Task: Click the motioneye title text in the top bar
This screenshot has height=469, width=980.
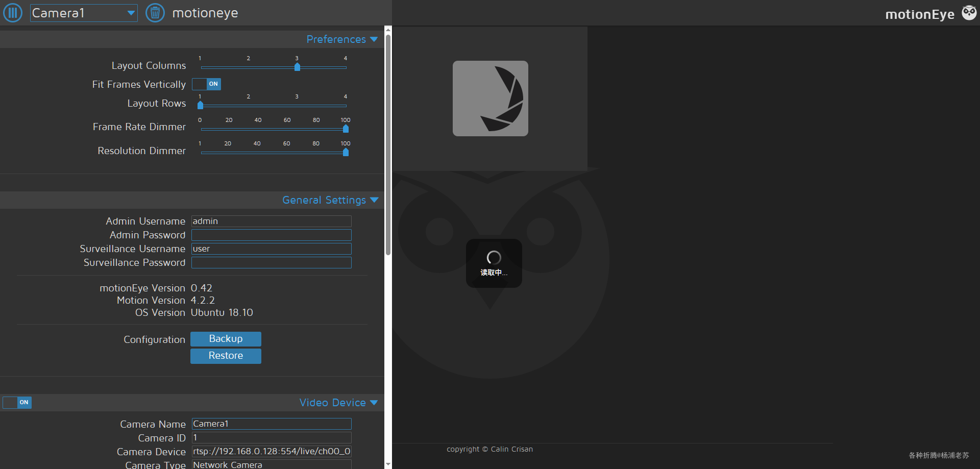Action: tap(205, 13)
